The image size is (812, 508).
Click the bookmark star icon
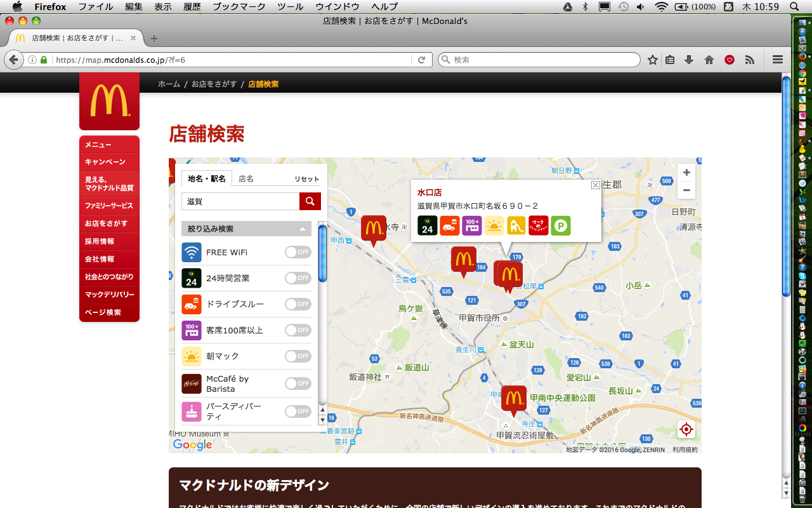tap(653, 60)
